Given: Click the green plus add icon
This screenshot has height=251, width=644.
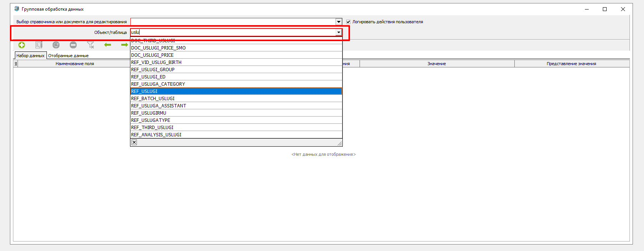Looking at the screenshot, I should pyautogui.click(x=22, y=45).
